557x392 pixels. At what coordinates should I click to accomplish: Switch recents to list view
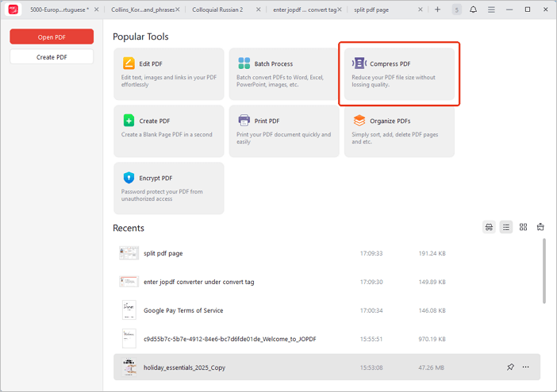pyautogui.click(x=506, y=227)
